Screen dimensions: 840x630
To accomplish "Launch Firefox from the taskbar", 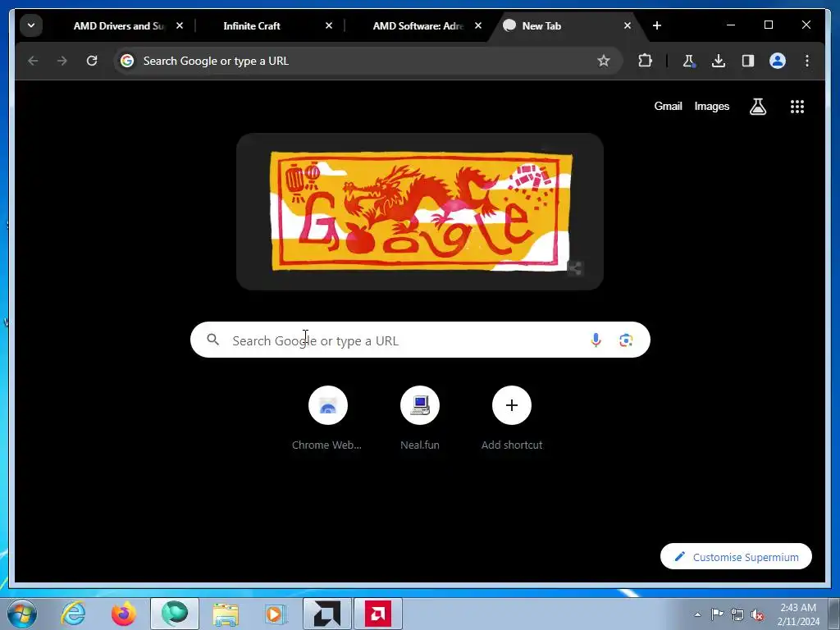I will 124,614.
